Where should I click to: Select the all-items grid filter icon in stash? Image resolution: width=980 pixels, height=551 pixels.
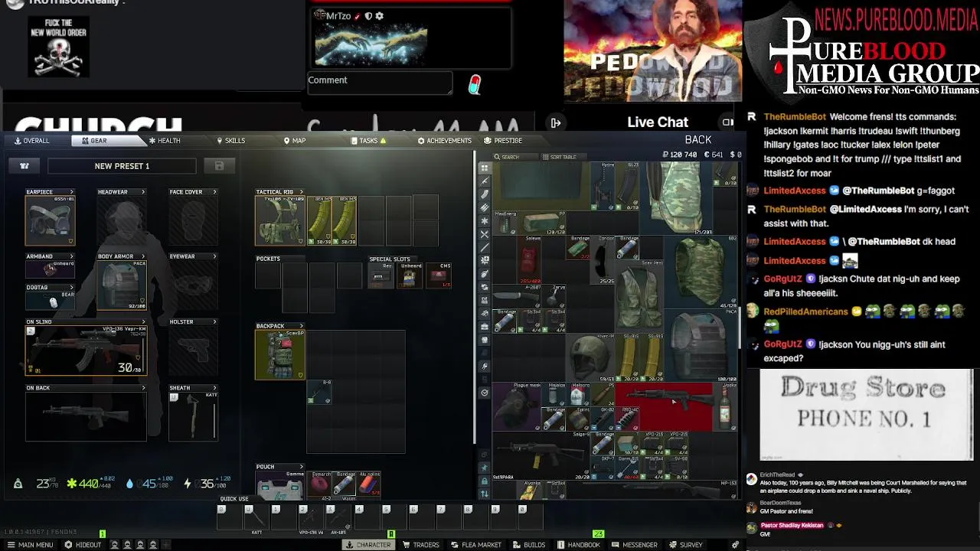click(x=485, y=168)
